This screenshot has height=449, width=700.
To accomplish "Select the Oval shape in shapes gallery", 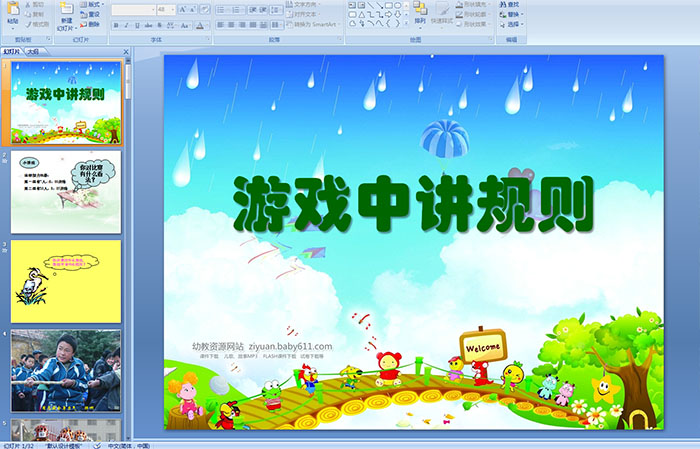I will (x=397, y=5).
